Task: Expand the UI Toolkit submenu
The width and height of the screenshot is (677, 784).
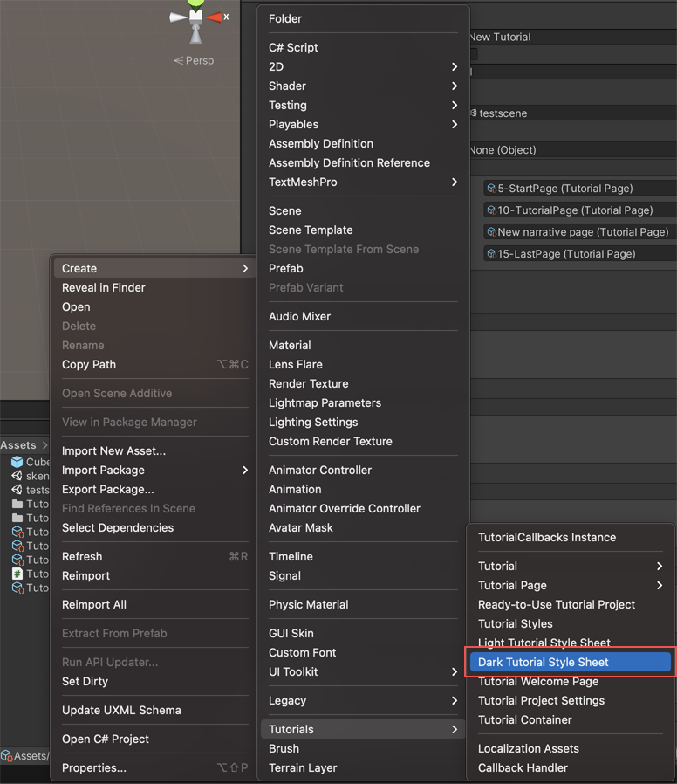Action: point(455,672)
